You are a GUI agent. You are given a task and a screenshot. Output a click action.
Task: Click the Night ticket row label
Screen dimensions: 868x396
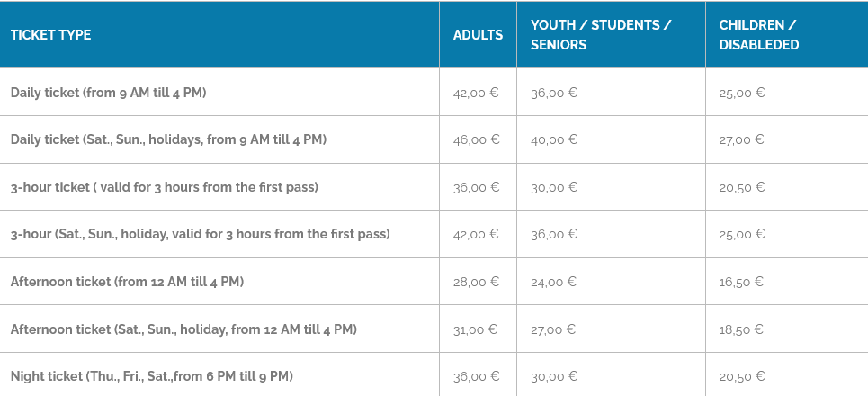point(152,376)
